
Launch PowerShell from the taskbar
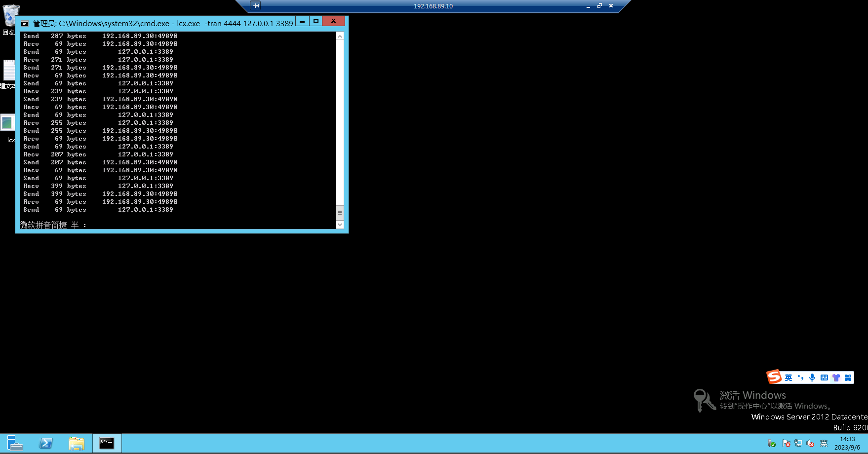(x=46, y=443)
